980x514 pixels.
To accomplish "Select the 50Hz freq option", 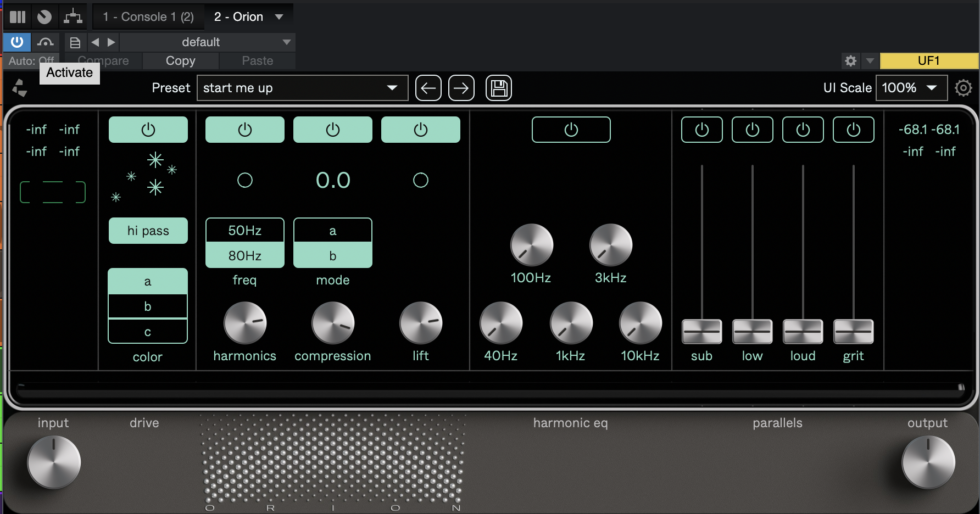I will (245, 230).
